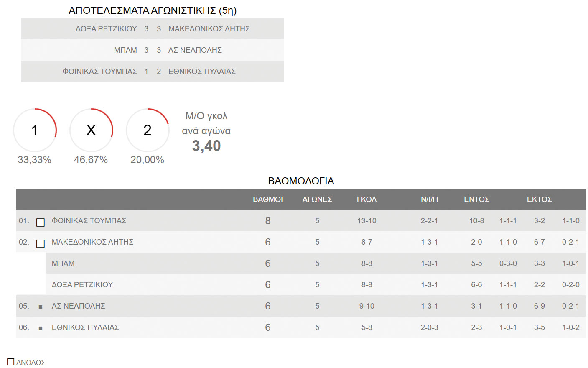Open ΔΟΞΑ ΡΕΤΖΙΚΙΟΥ vs ΜΑΚΕΔΟΝΙΚΟΣ ΛΗΤΗΣ result
Viewport: 588px width, 368px height.
coord(153,29)
